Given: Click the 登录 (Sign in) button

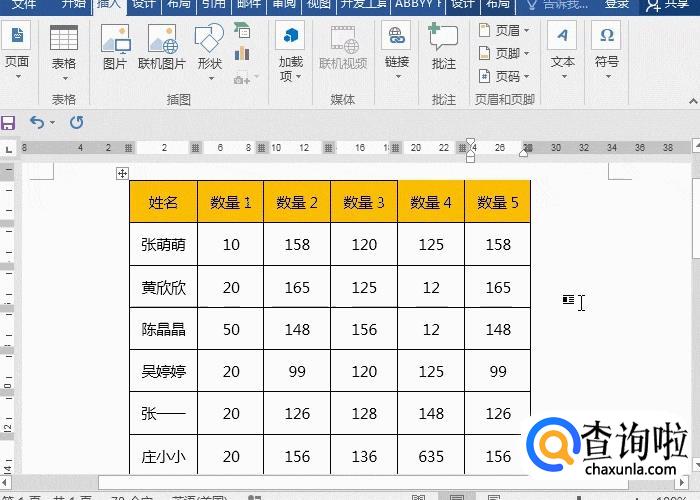Looking at the screenshot, I should pyautogui.click(x=617, y=4).
